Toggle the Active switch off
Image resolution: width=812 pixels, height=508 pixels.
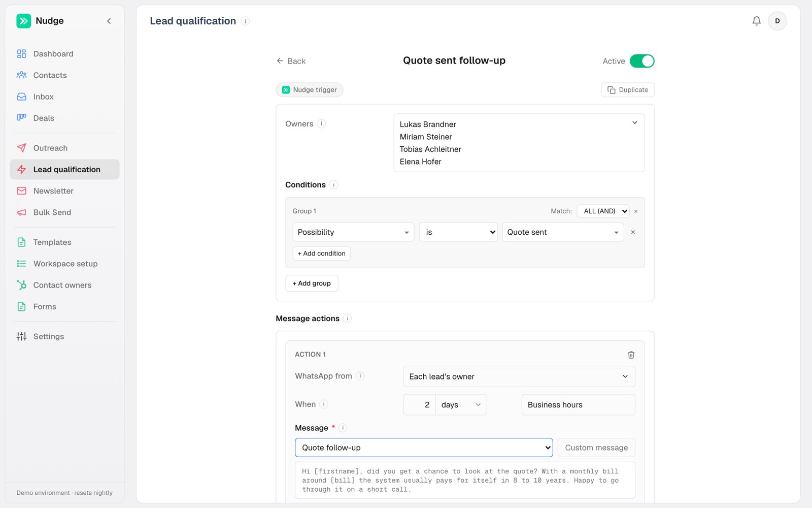tap(642, 61)
